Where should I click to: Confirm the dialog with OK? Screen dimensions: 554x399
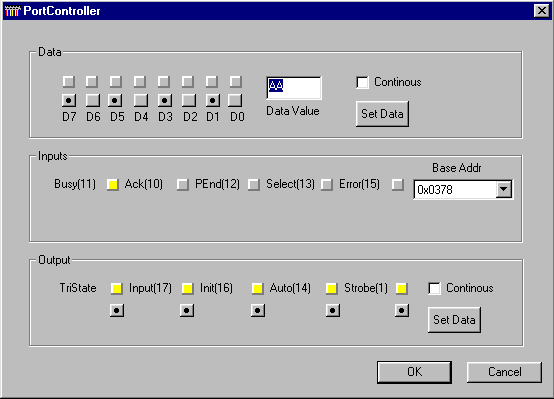coord(414,372)
